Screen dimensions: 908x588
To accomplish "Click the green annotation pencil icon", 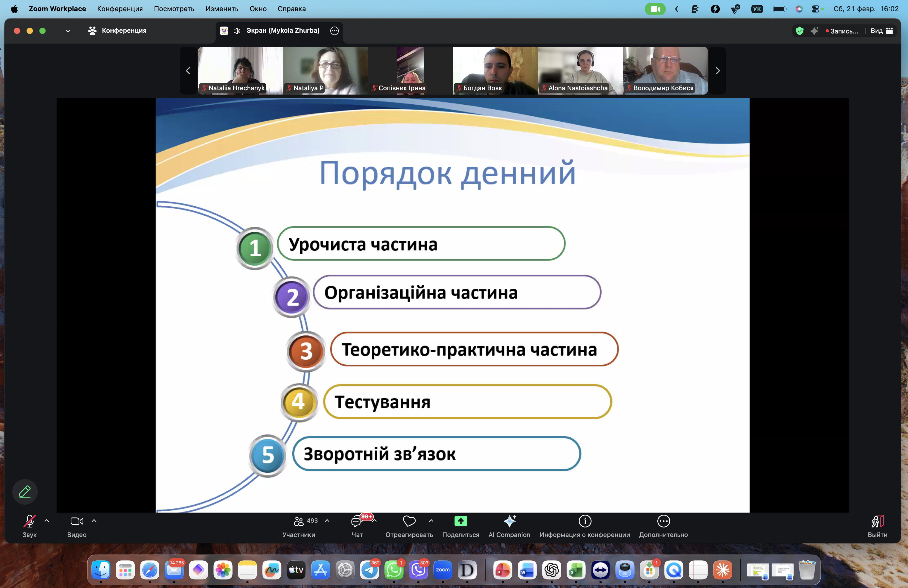I will tap(25, 492).
